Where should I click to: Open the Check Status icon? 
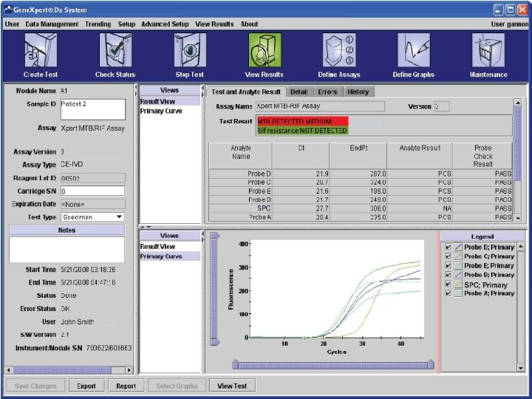115,50
